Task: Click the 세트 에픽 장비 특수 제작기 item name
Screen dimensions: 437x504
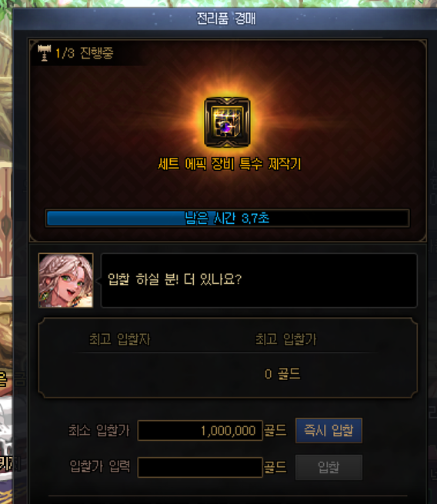Action: point(229,164)
